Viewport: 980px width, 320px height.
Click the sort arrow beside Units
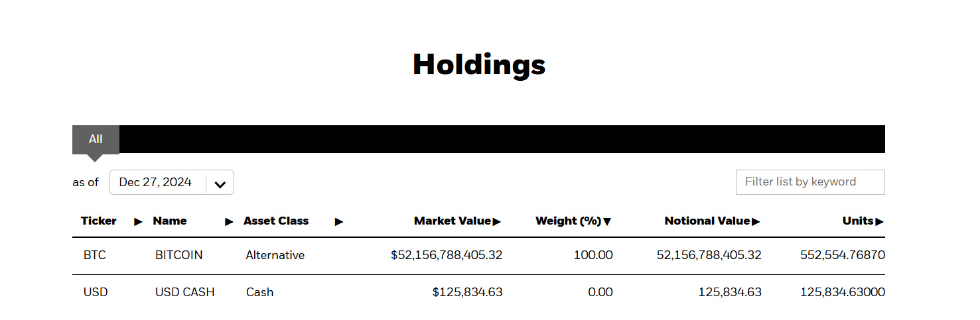click(879, 222)
